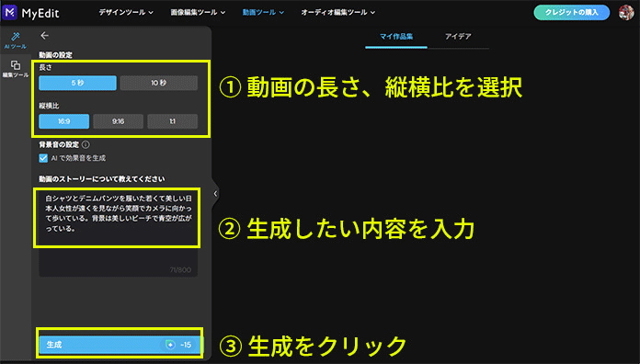Click the 生成 button
Image resolution: width=640 pixels, height=364 pixels.
click(120, 345)
